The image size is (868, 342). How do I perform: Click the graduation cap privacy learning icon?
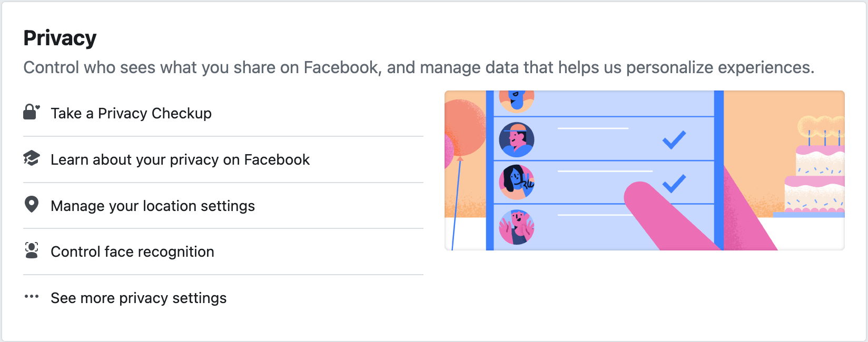click(32, 158)
